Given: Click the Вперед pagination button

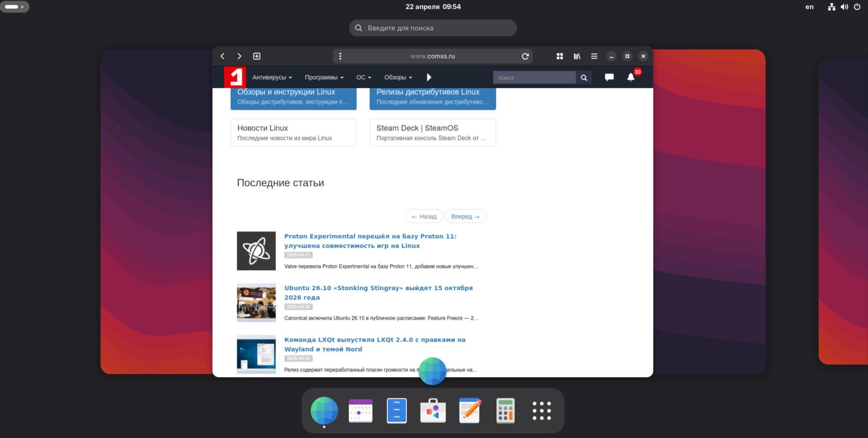Looking at the screenshot, I should point(465,216).
